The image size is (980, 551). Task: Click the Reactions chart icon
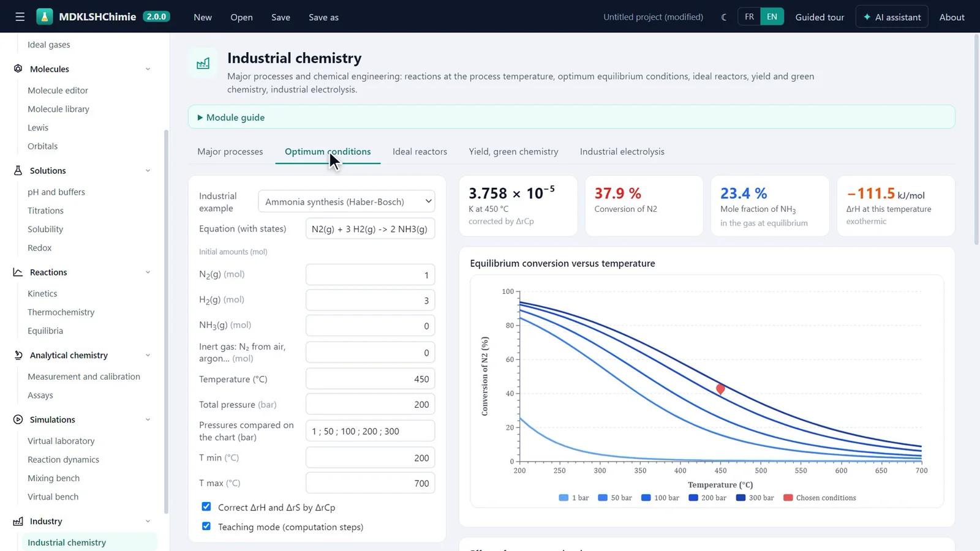pos(18,272)
